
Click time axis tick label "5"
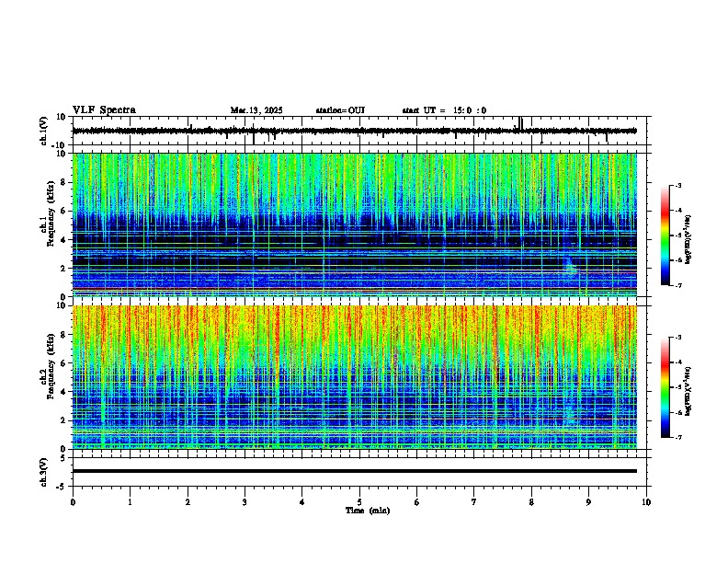click(359, 502)
